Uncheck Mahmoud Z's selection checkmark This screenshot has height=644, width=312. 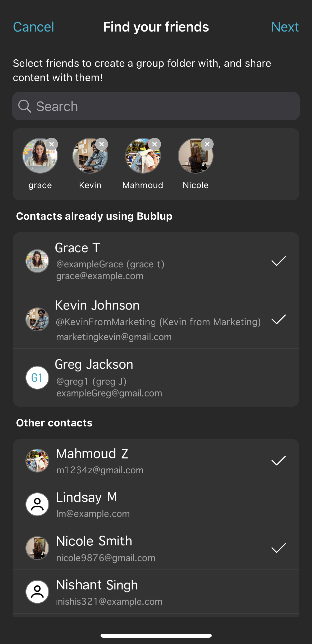point(278,461)
